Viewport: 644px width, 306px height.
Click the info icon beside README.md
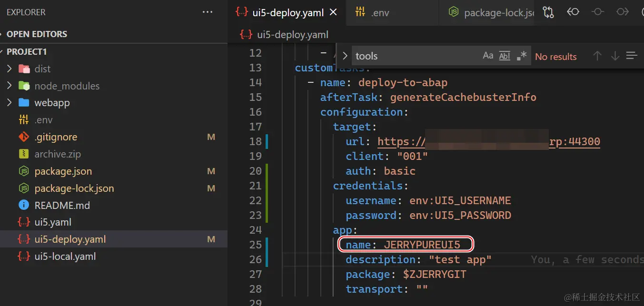24,205
